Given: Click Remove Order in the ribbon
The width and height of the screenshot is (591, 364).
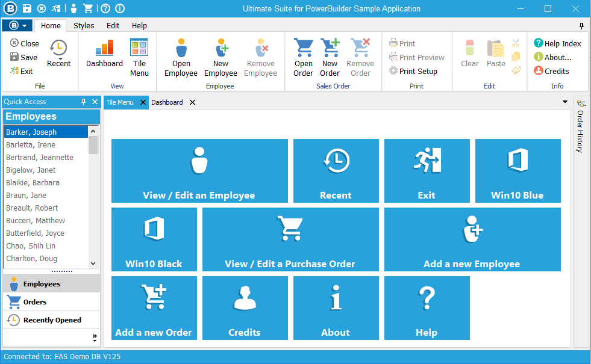Looking at the screenshot, I should (x=360, y=58).
